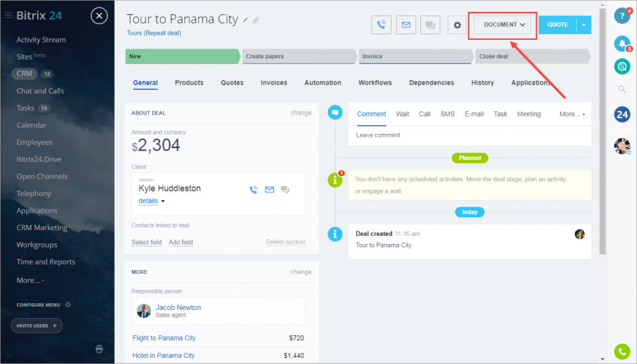Go to the Automation tab

click(323, 83)
